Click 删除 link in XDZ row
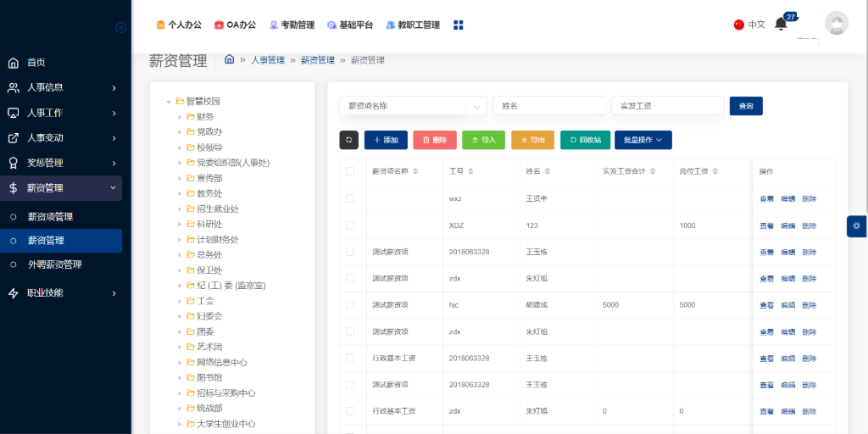 pyautogui.click(x=809, y=225)
